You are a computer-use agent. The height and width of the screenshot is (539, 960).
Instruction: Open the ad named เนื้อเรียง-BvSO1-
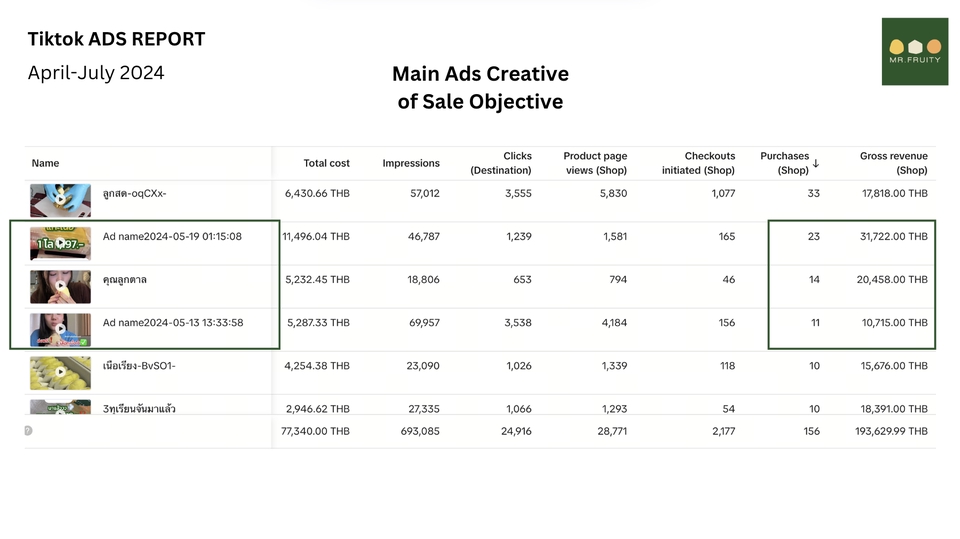point(139,366)
